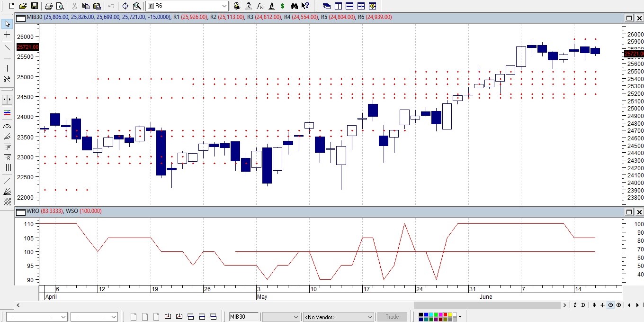The image size is (644, 322).
Task: Open the Explorer binoculars icon
Action: [x=294, y=6]
